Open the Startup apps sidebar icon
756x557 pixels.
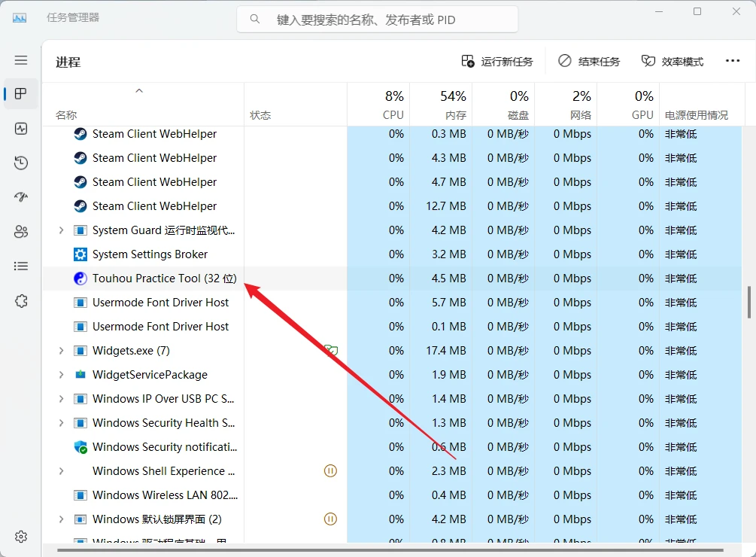21,197
